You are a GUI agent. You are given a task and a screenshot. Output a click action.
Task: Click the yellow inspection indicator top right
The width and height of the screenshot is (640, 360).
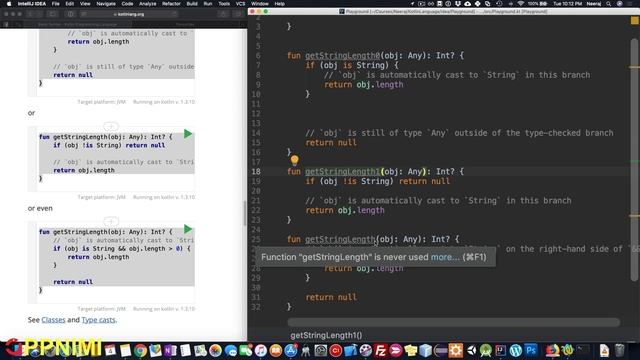(634, 20)
